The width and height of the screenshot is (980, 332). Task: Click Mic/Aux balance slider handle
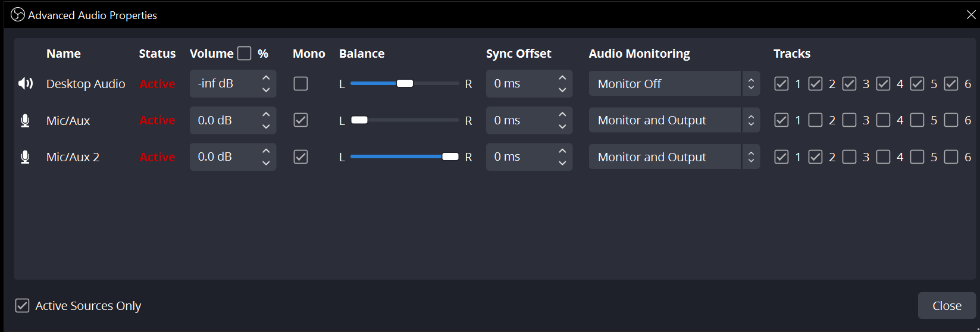359,120
